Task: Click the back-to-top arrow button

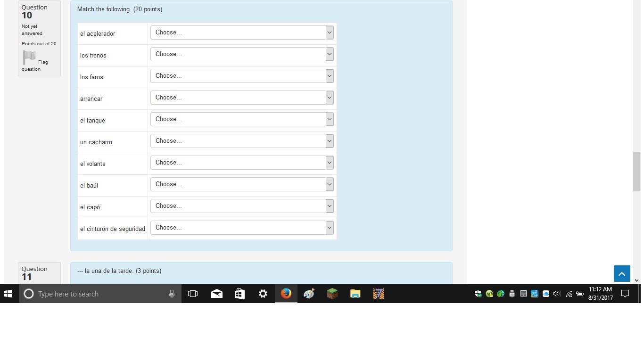Action: [x=622, y=274]
